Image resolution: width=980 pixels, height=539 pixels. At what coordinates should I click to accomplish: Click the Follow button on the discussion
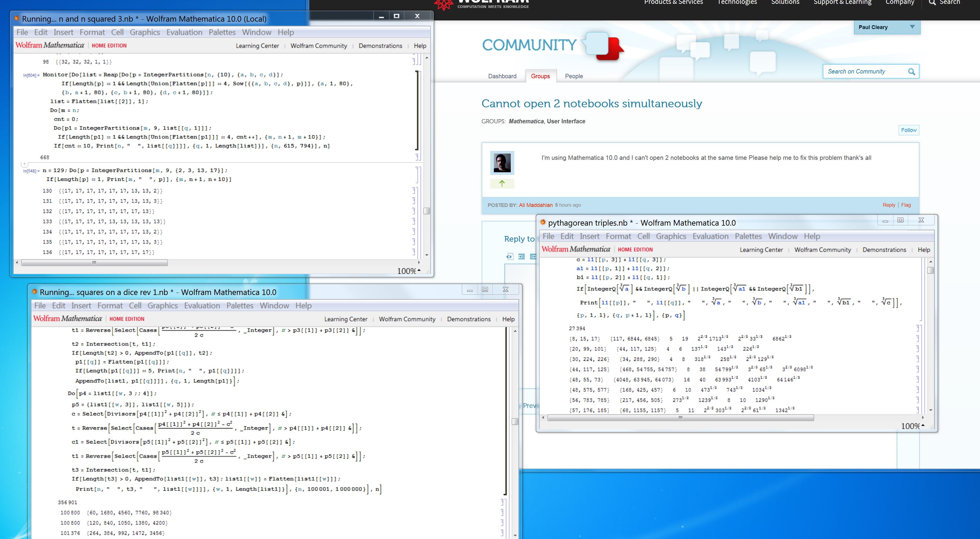909,130
